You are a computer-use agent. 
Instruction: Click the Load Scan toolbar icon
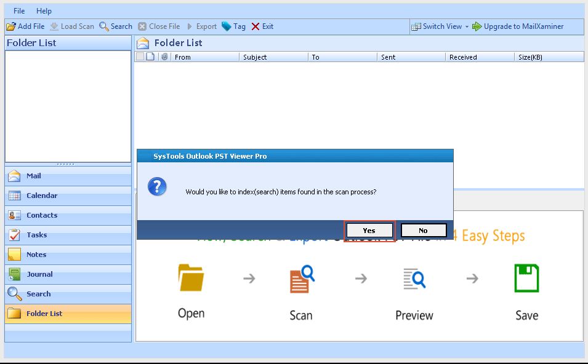[54, 26]
